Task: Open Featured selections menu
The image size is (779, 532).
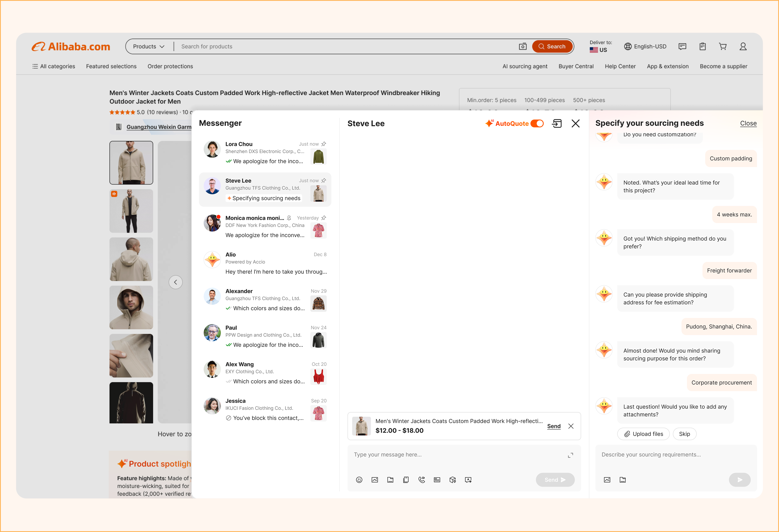Action: click(111, 66)
